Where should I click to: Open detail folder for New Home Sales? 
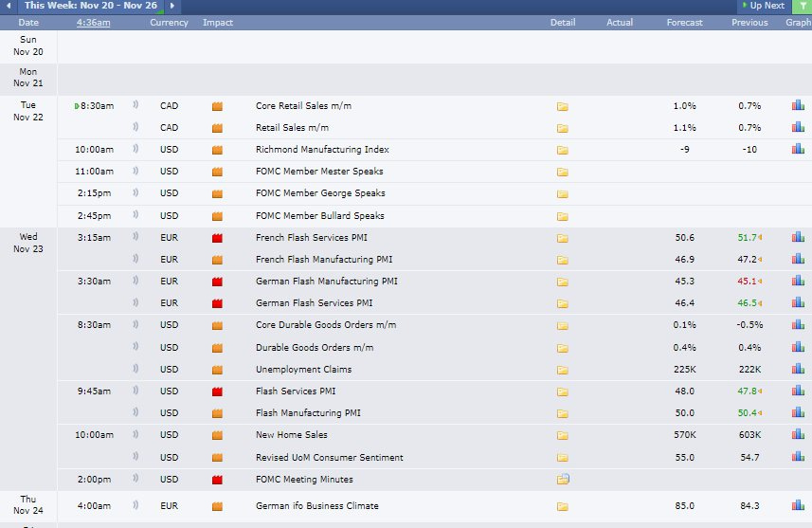[x=563, y=435]
